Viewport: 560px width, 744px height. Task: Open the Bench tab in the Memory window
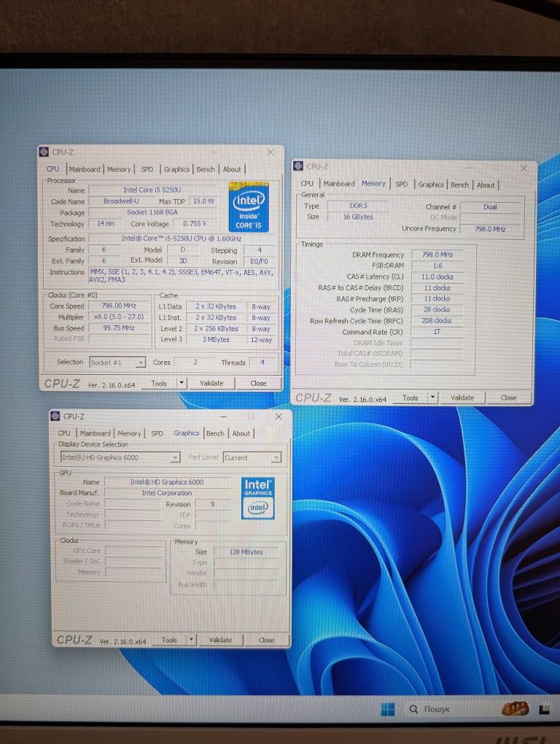[459, 185]
